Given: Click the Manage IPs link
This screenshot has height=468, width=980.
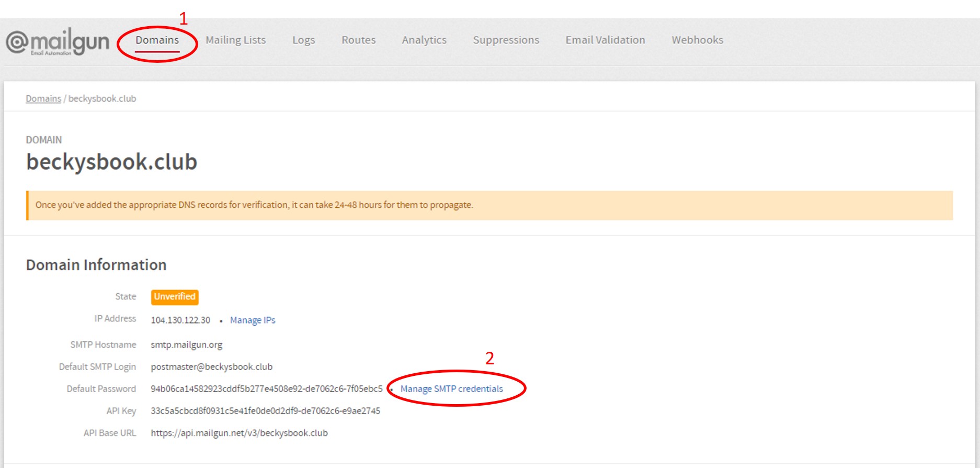Looking at the screenshot, I should click(x=253, y=320).
